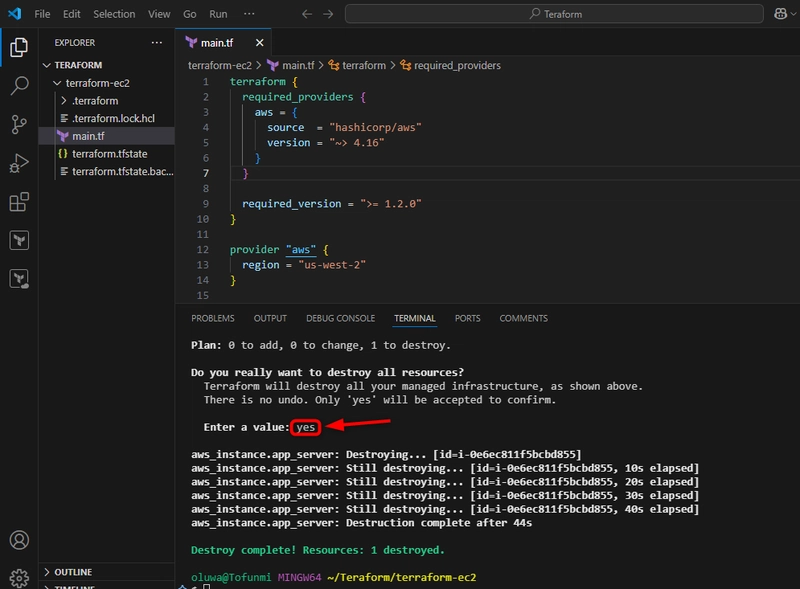
Task: Open the Copilot dropdown chevron
Action: [x=793, y=14]
